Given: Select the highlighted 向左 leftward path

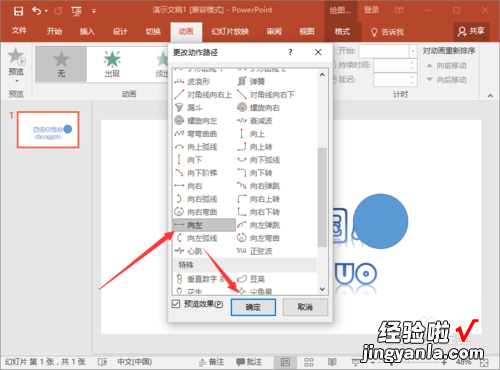Looking at the screenshot, I should tap(204, 225).
